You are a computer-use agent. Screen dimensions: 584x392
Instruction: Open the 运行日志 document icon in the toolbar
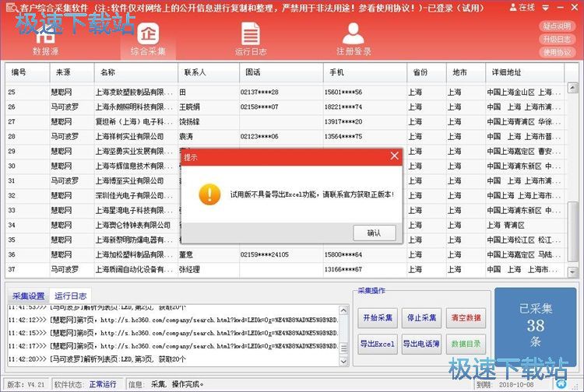pos(250,40)
